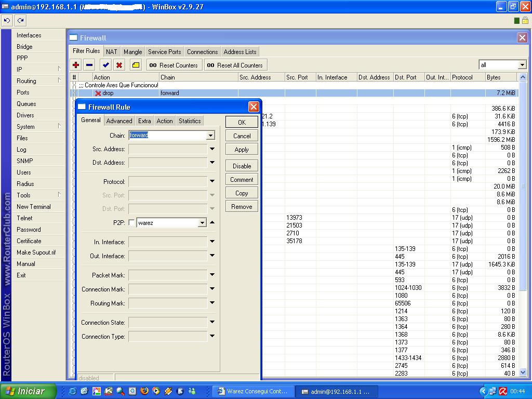Viewport: 532px width, 399px height.
Task: Expand the Connection Type field
Action: 212,336
